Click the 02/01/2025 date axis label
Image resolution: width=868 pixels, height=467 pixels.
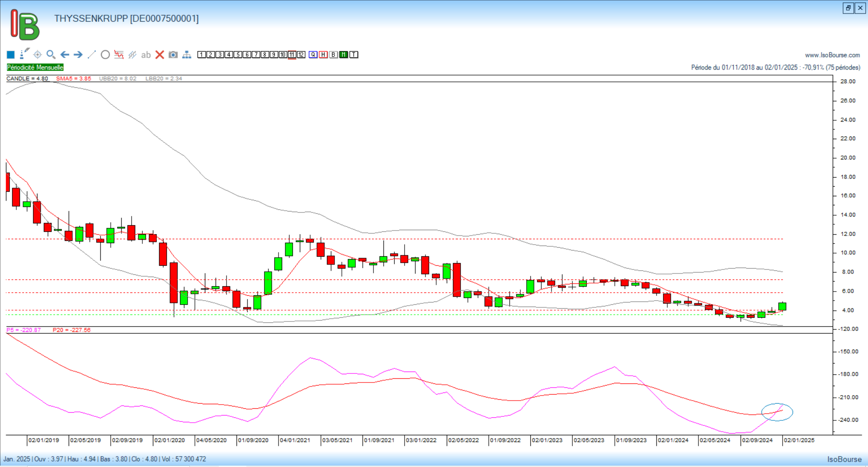799,440
